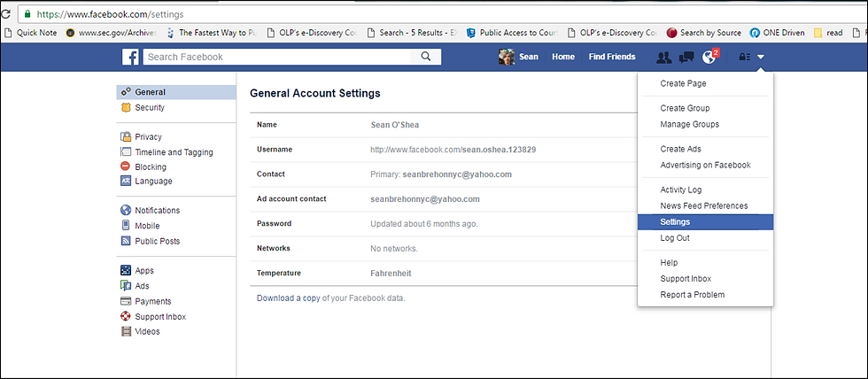Screen dimensions: 868x379
Task: Open Sean's profile name link
Action: tap(528, 57)
